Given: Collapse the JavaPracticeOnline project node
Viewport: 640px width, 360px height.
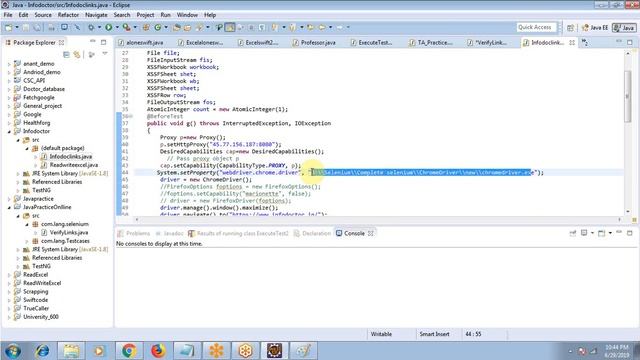Looking at the screenshot, I should [x=9, y=207].
